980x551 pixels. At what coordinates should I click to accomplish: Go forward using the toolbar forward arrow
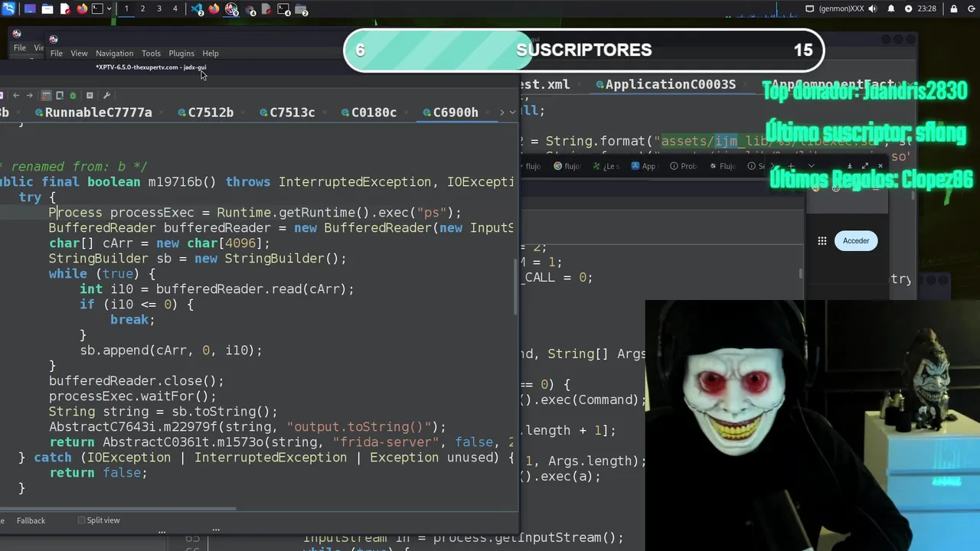[x=29, y=96]
